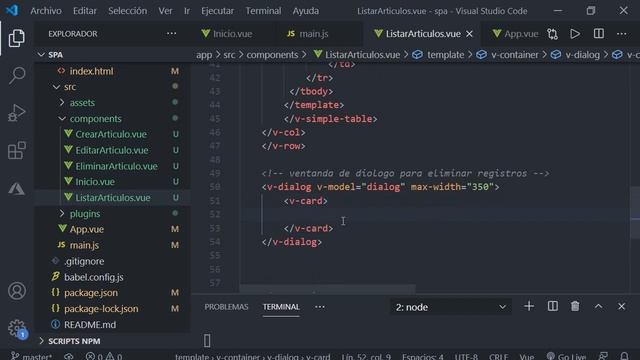Click the feedback icon in status bar
The image size is (640, 360).
(x=603, y=356)
